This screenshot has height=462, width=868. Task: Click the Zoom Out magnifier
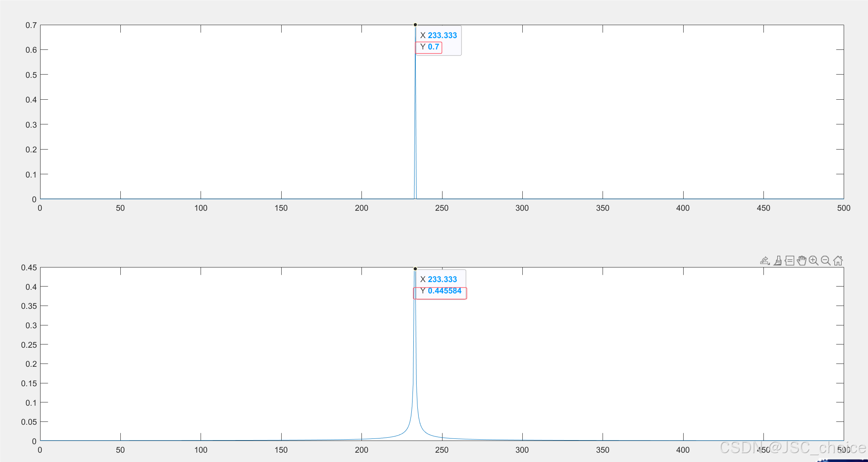[x=825, y=261]
